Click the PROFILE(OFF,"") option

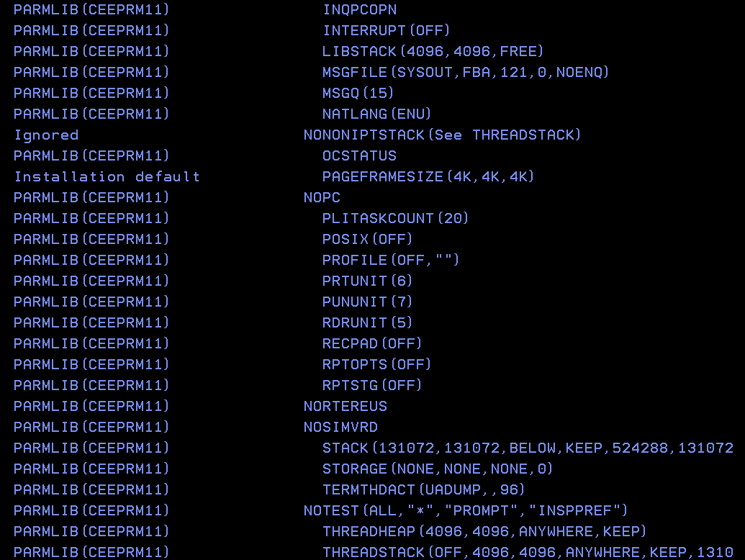390,261
